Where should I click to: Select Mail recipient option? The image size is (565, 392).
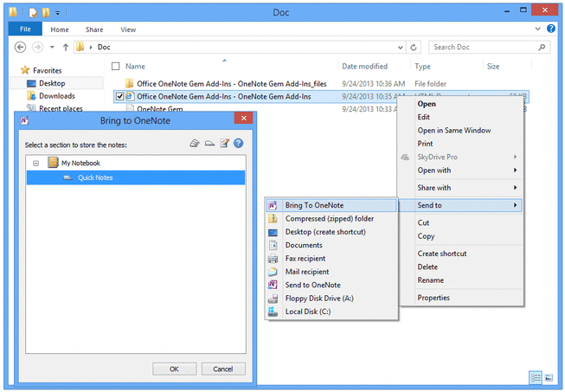pyautogui.click(x=331, y=272)
